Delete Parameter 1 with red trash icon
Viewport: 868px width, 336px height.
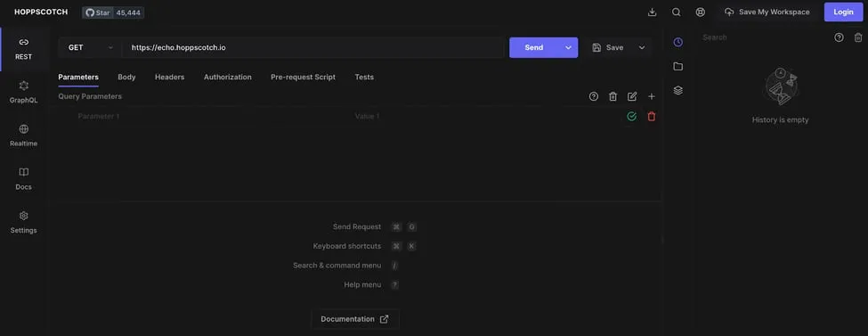point(652,117)
